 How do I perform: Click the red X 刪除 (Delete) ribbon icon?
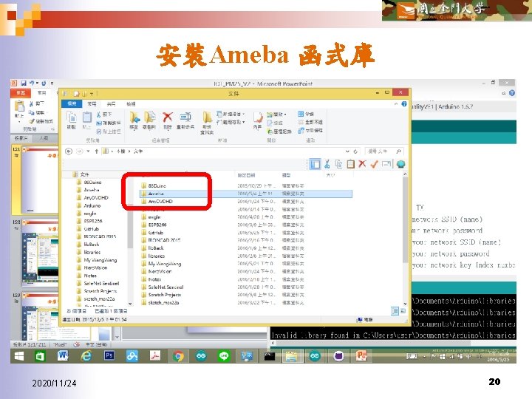pyautogui.click(x=167, y=120)
